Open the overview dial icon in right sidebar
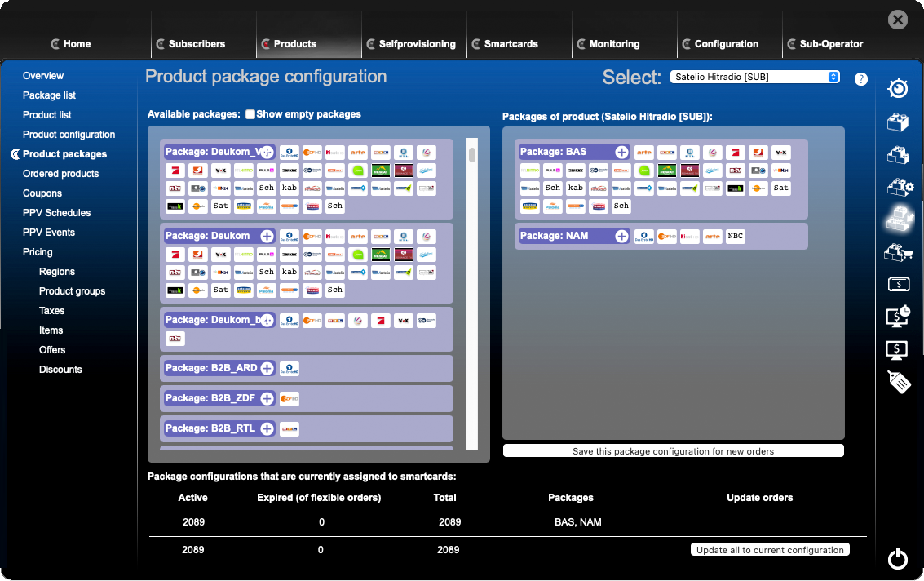This screenshot has width=924, height=581. [x=898, y=88]
